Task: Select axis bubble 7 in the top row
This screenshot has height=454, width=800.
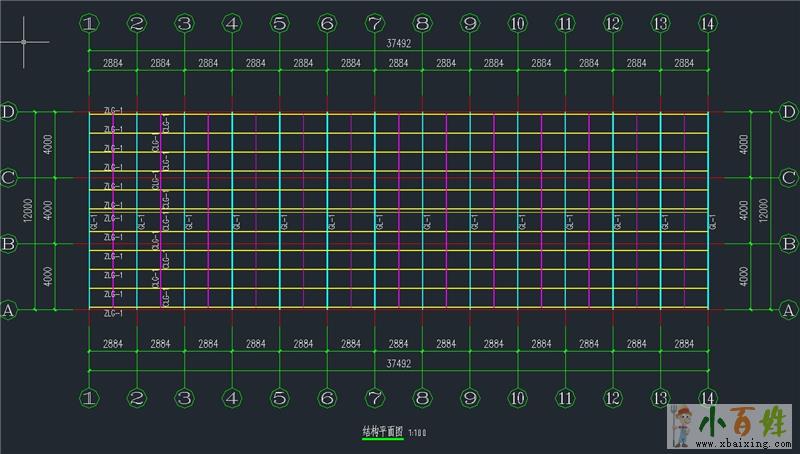Action: point(374,23)
